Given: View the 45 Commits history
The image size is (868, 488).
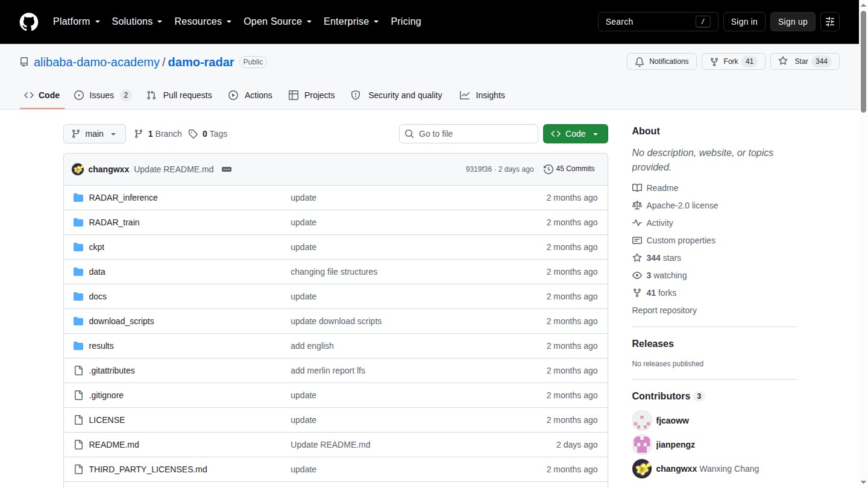Looking at the screenshot, I should click(569, 169).
